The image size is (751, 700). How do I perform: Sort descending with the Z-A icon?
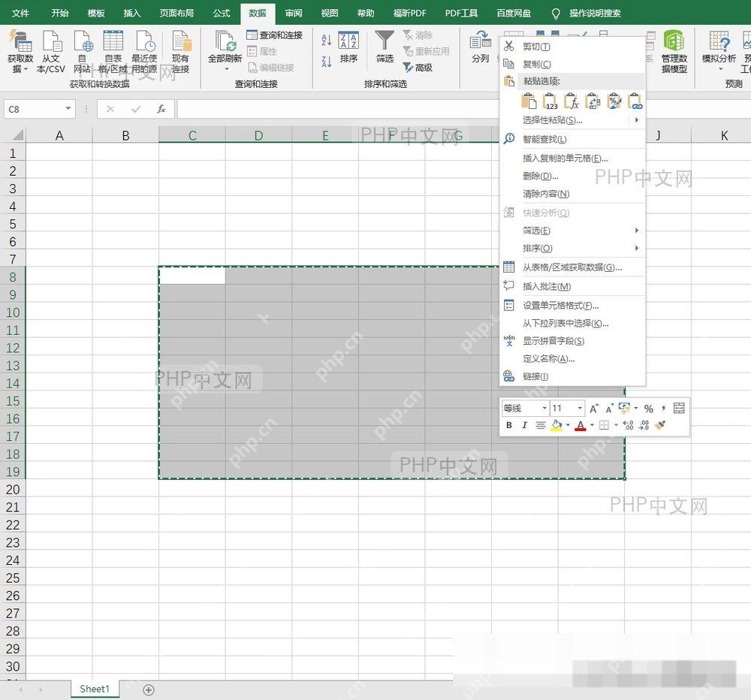click(x=326, y=62)
